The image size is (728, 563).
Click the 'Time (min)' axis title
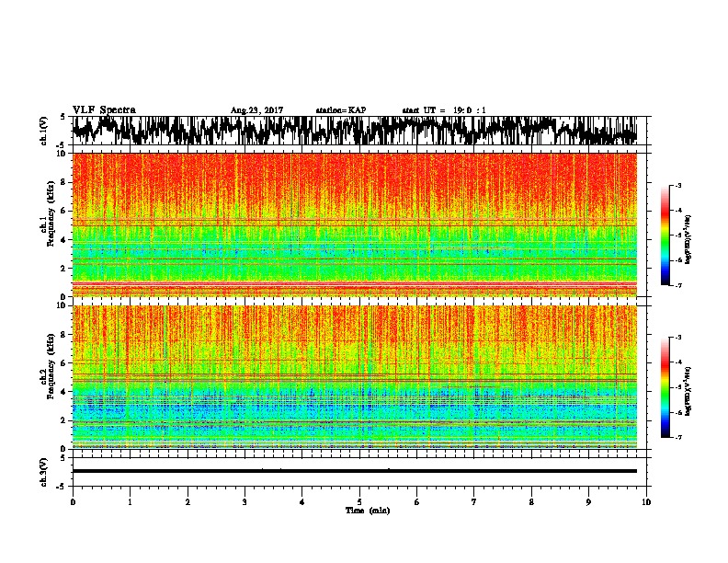(368, 511)
